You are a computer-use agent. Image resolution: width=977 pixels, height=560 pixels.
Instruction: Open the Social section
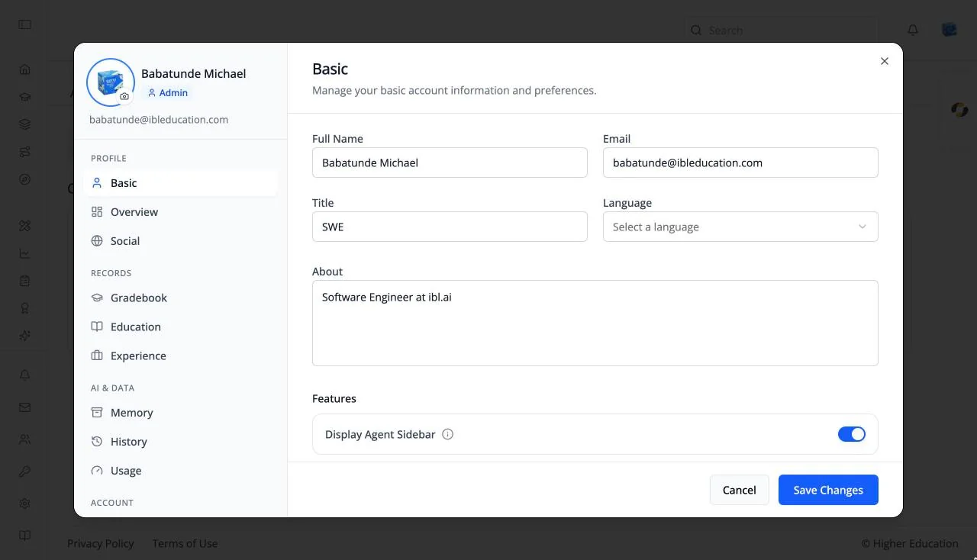(x=181, y=241)
